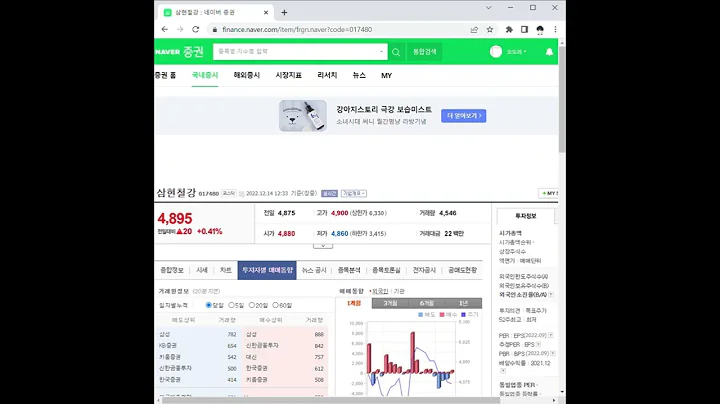The height and width of the screenshot is (404, 720).
Task: Select the 60일 radio button
Action: (x=276, y=305)
